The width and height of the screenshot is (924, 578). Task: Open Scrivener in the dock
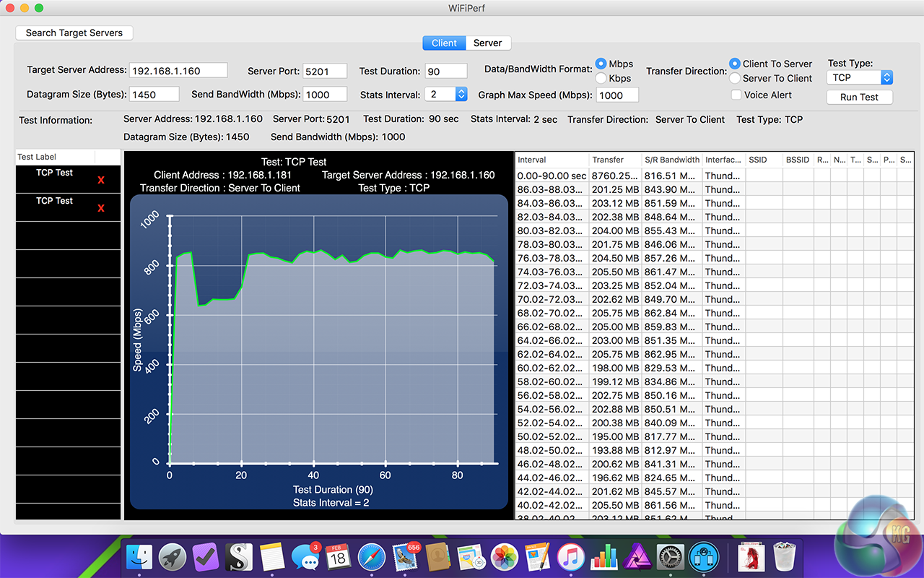[x=238, y=558]
